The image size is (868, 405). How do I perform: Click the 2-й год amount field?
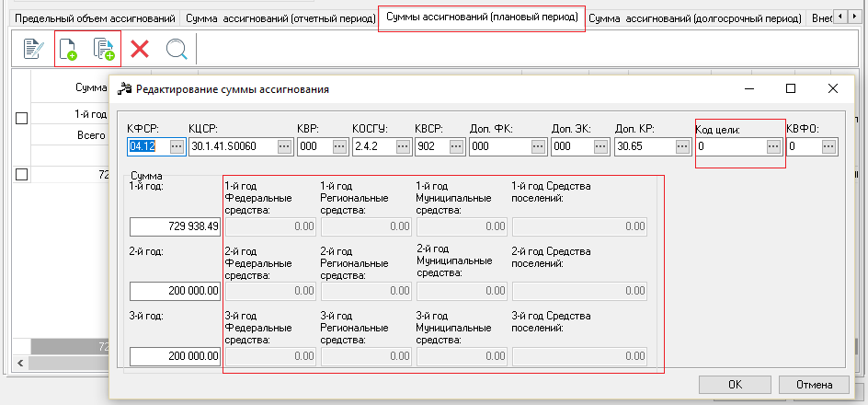coord(175,291)
